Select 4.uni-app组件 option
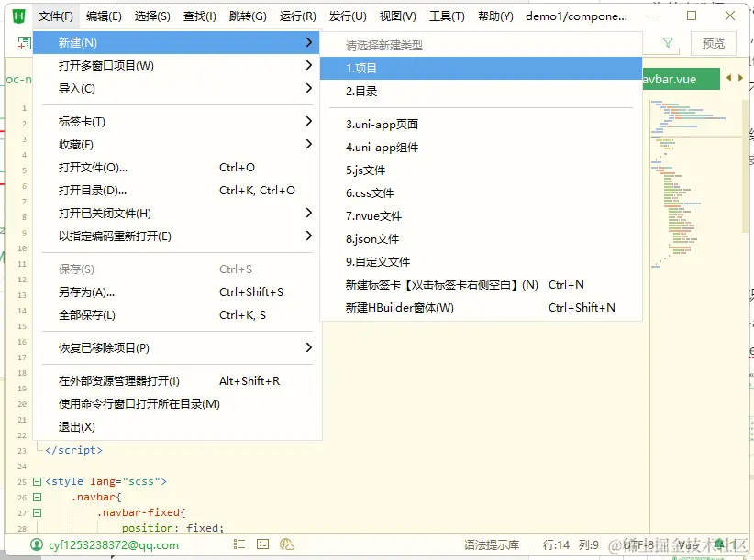The image size is (754, 560). pos(481,148)
